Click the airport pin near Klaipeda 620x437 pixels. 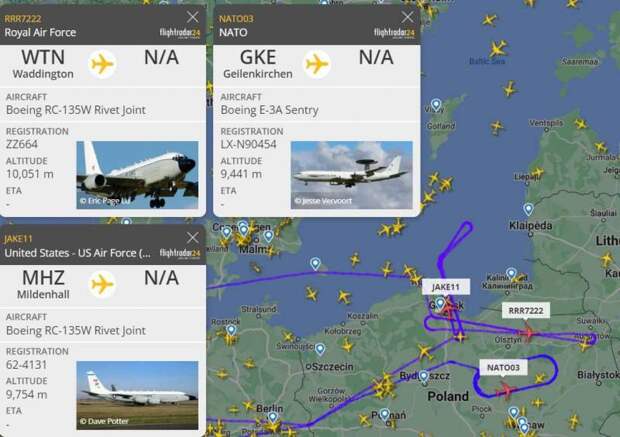pos(528,209)
